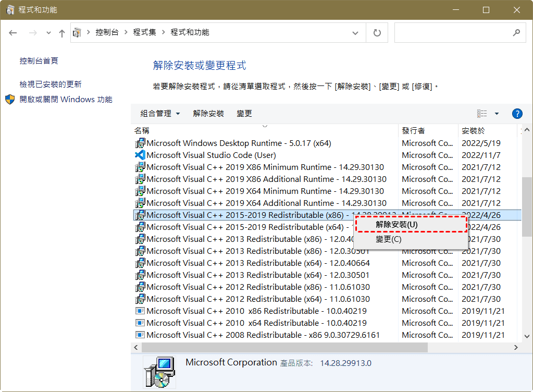Select 控制台 breadcrumb
Screen dimensions: 533x392
(107, 32)
